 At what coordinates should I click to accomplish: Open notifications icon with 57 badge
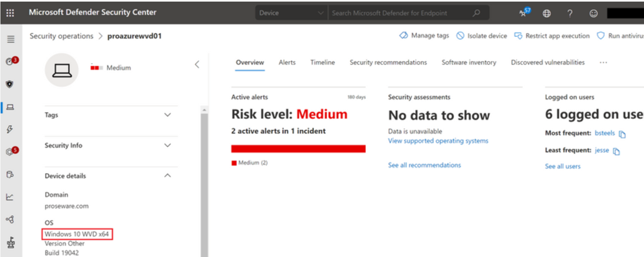point(523,13)
